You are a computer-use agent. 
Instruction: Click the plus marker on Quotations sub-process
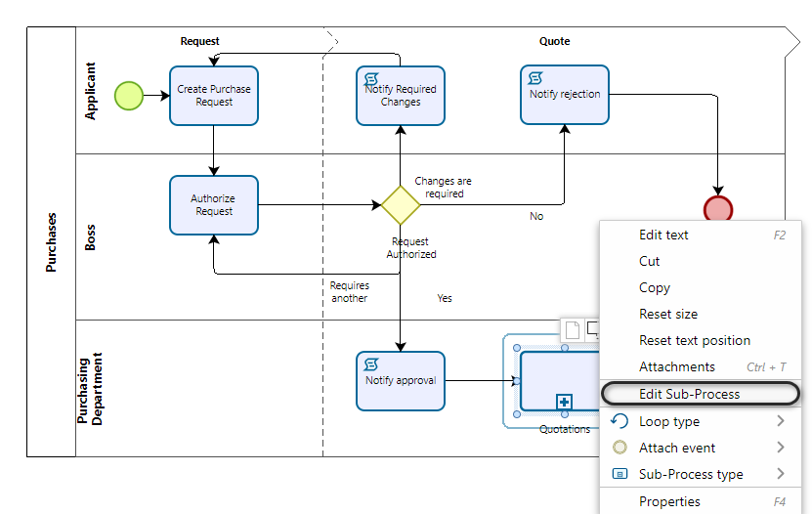point(563,402)
